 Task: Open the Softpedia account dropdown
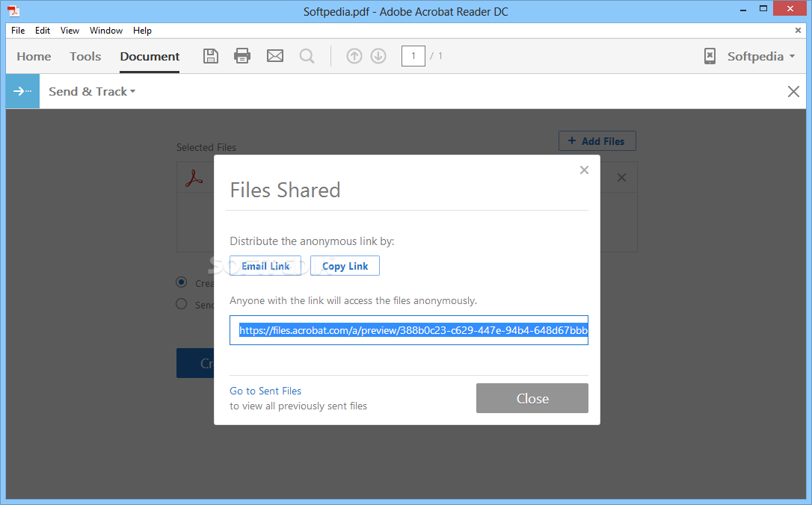pyautogui.click(x=760, y=56)
